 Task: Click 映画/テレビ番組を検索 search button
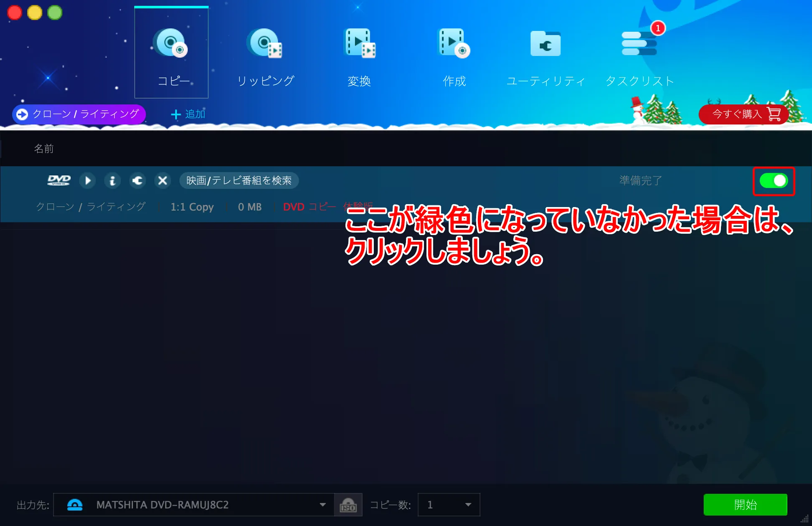(239, 180)
